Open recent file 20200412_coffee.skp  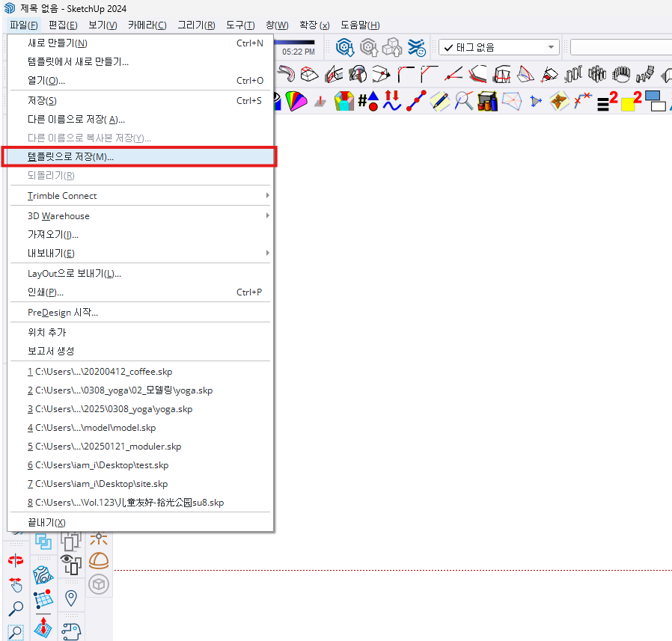point(140,372)
